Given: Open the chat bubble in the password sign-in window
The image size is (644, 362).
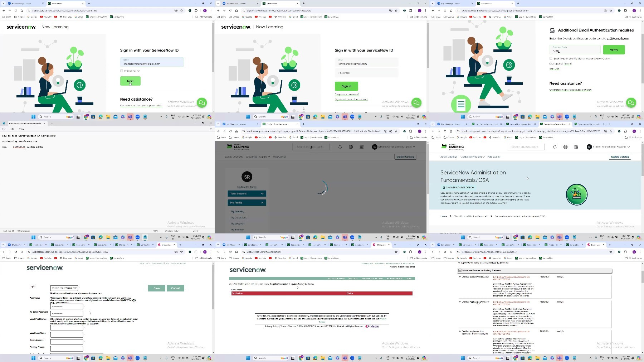Looking at the screenshot, I should pos(416,103).
